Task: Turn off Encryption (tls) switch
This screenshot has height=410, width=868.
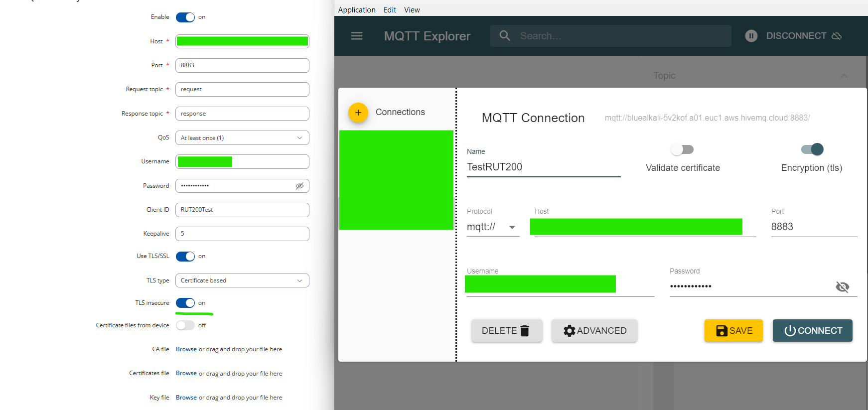Action: coord(812,149)
